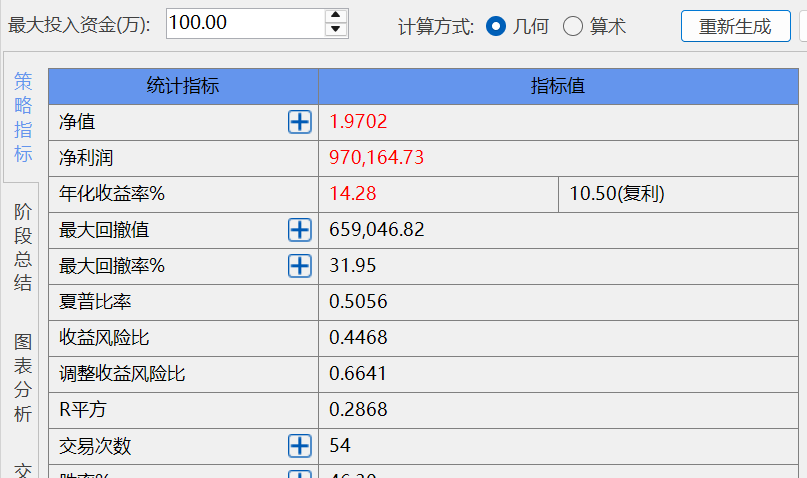Go to the 图表分析 side tab

pyautogui.click(x=23, y=378)
